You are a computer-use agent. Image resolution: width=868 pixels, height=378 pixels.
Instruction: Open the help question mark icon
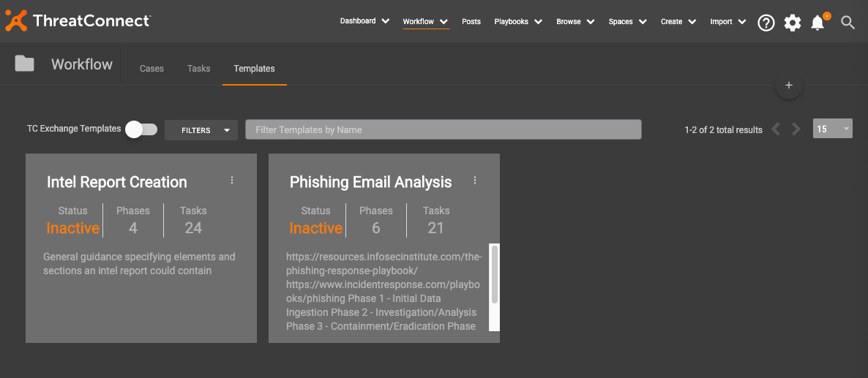(x=766, y=23)
